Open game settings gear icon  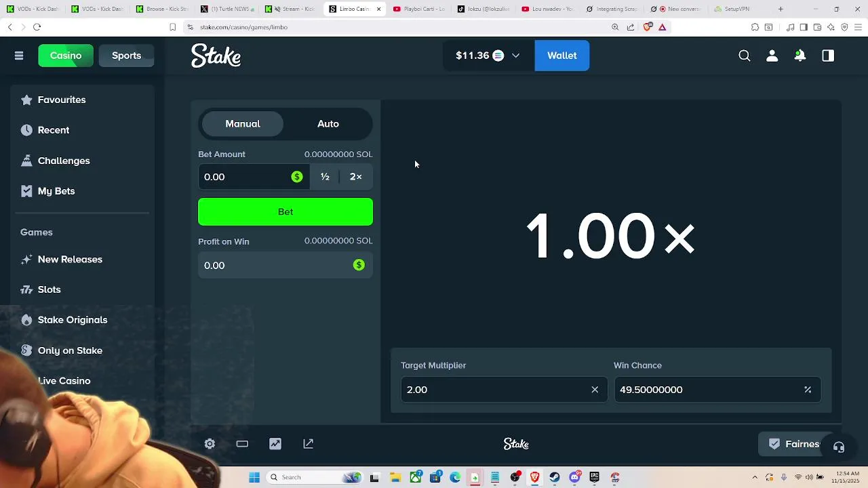point(210,444)
